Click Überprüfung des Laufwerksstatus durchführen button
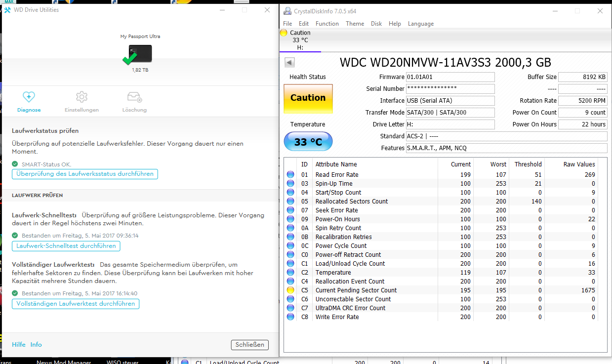 [x=85, y=174]
